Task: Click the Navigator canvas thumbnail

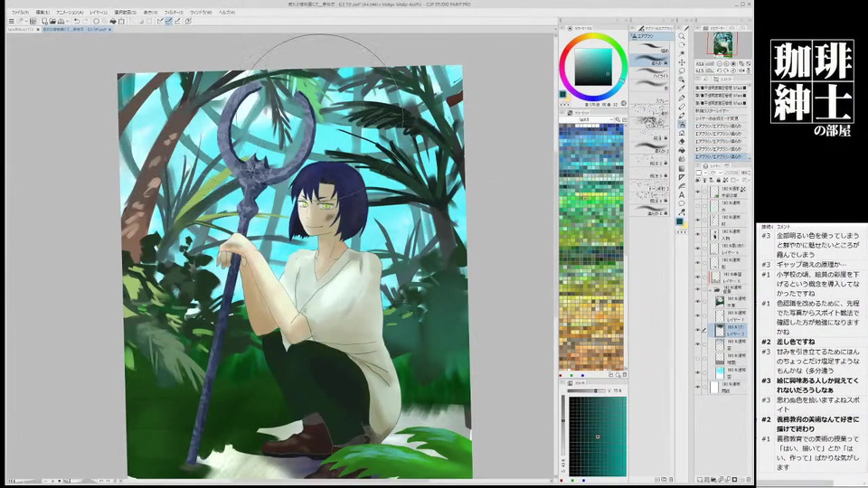Action: [x=722, y=45]
